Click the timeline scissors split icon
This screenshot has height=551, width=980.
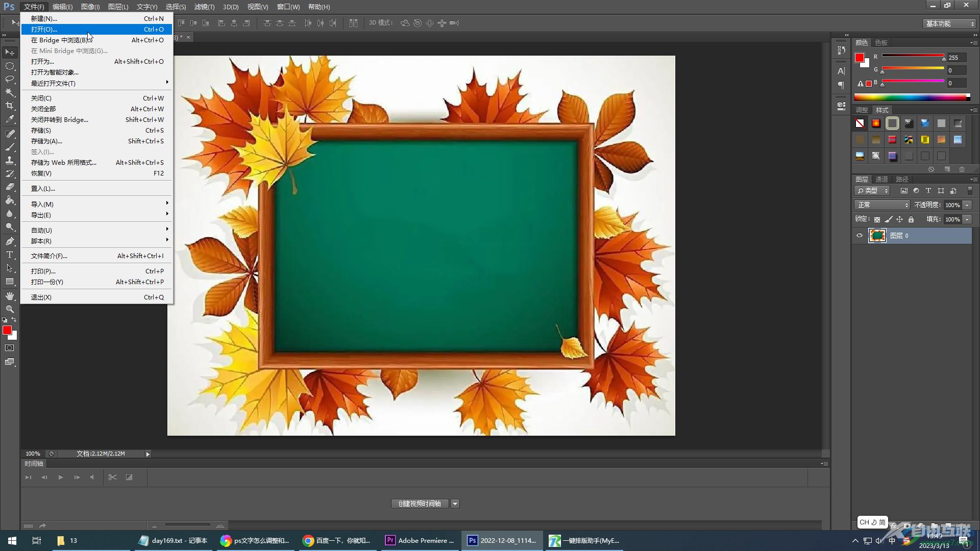point(113,477)
